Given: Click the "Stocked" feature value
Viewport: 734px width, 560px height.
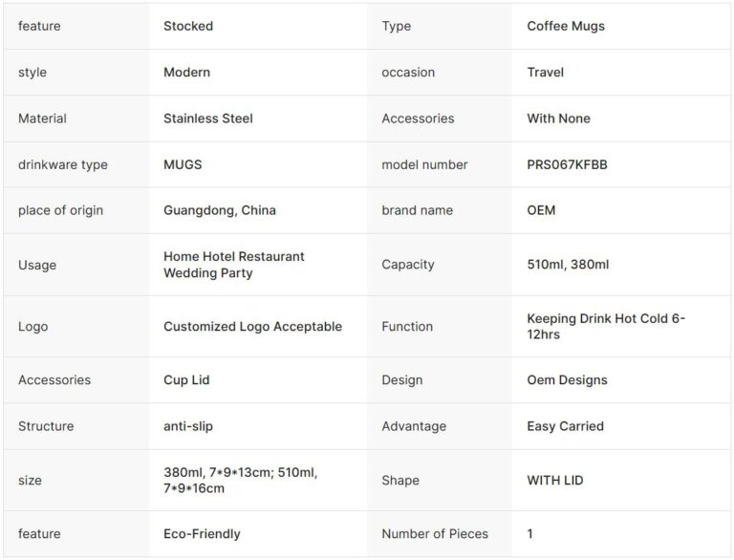Looking at the screenshot, I should tap(188, 26).
